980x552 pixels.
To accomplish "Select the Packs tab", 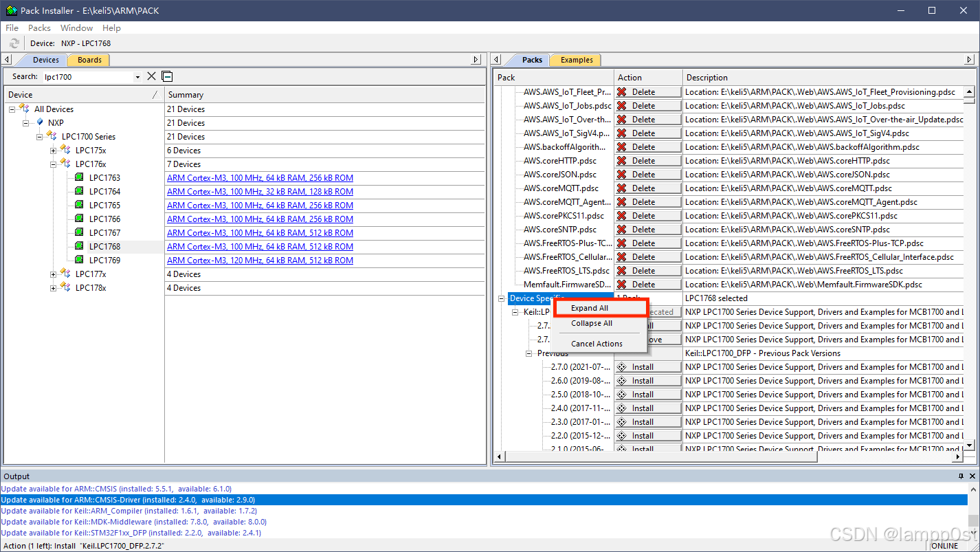I will click(531, 60).
